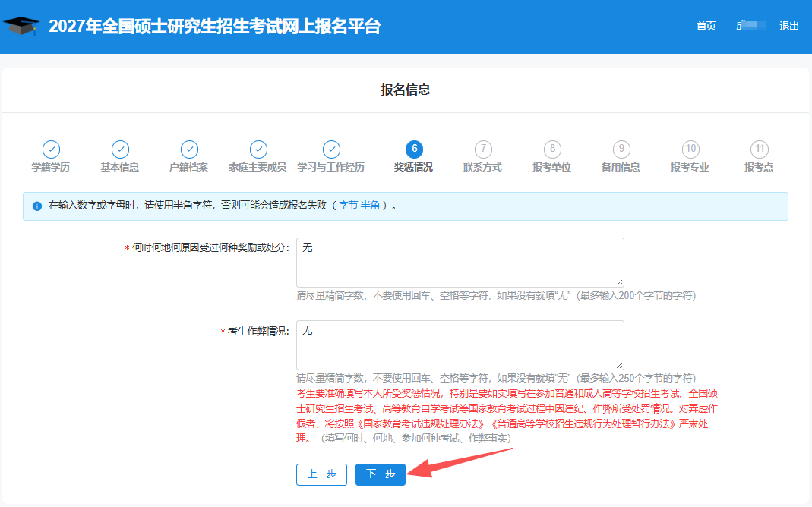Open the 首页 link in header
The width and height of the screenshot is (812, 507).
coord(706,26)
